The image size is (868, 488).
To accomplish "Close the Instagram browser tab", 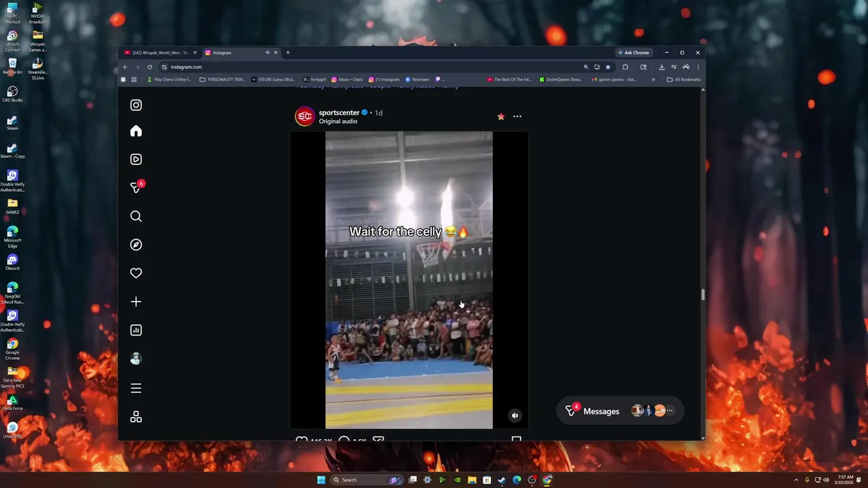I will [275, 52].
